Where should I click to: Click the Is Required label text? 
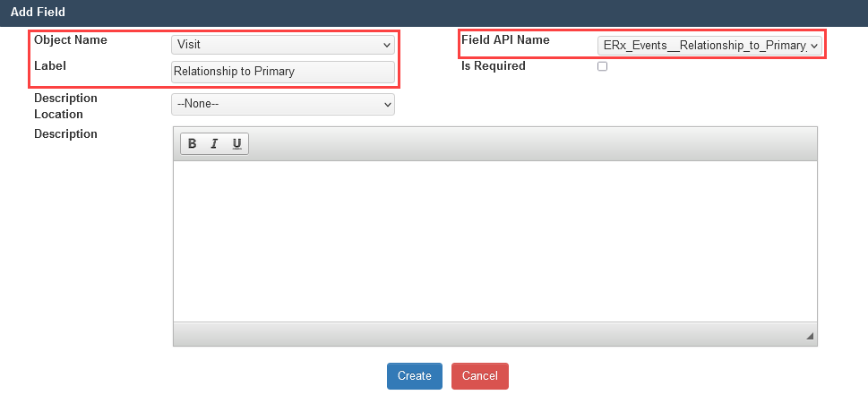pyautogui.click(x=493, y=65)
